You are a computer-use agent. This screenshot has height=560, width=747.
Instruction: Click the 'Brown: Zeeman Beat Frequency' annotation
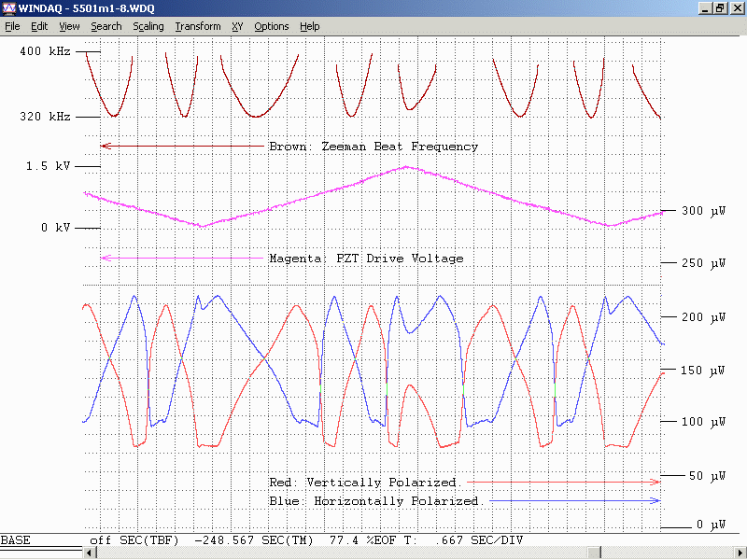(373, 147)
